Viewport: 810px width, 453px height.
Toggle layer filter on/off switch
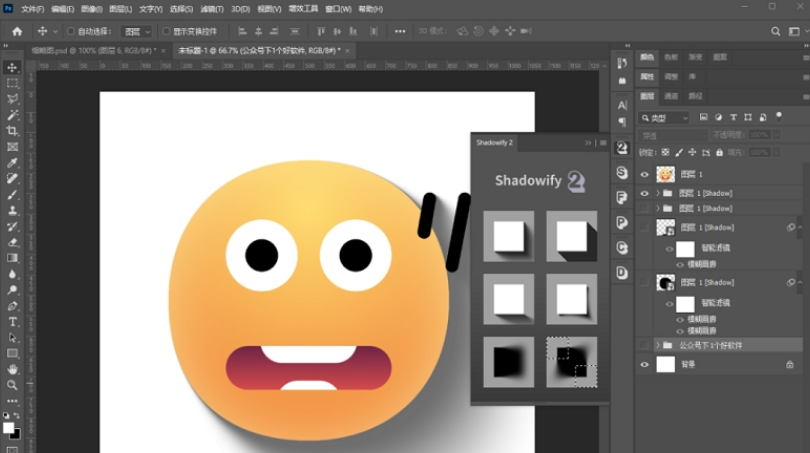coord(778,117)
